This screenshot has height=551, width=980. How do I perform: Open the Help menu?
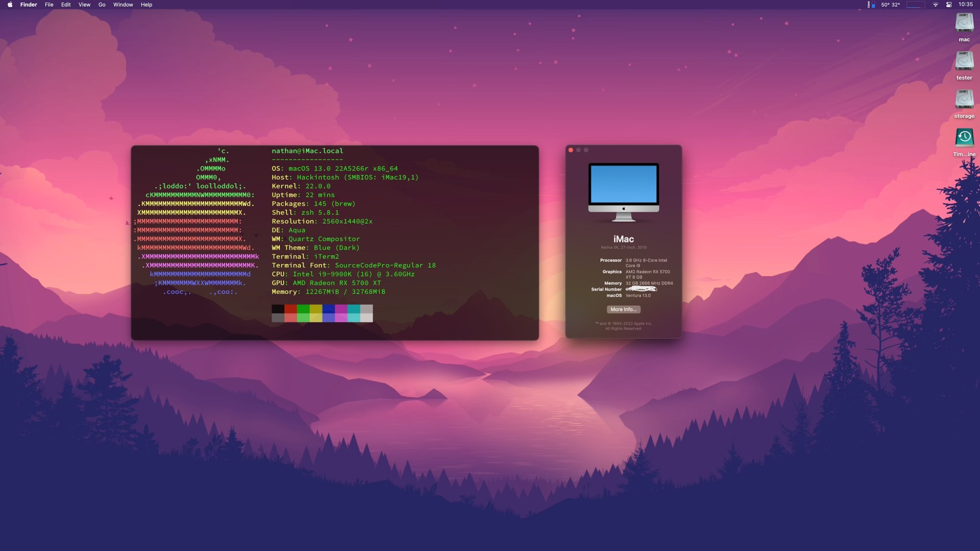coord(147,4)
